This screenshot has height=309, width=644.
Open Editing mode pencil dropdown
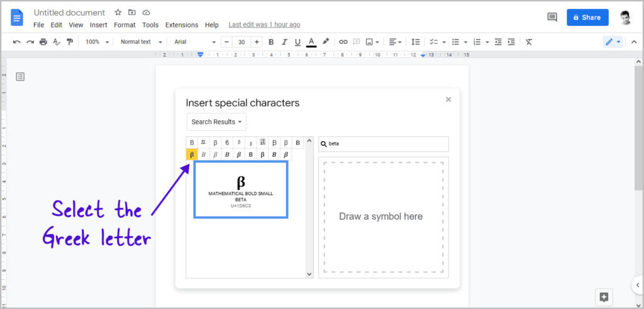(613, 42)
